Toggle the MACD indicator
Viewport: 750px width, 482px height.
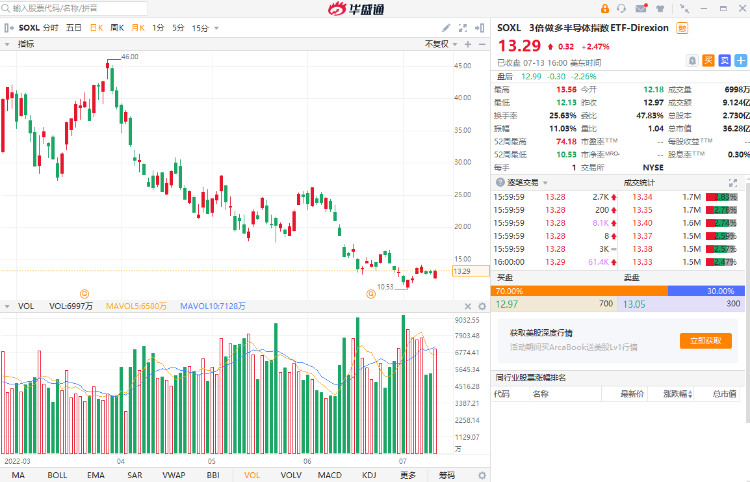(330, 475)
